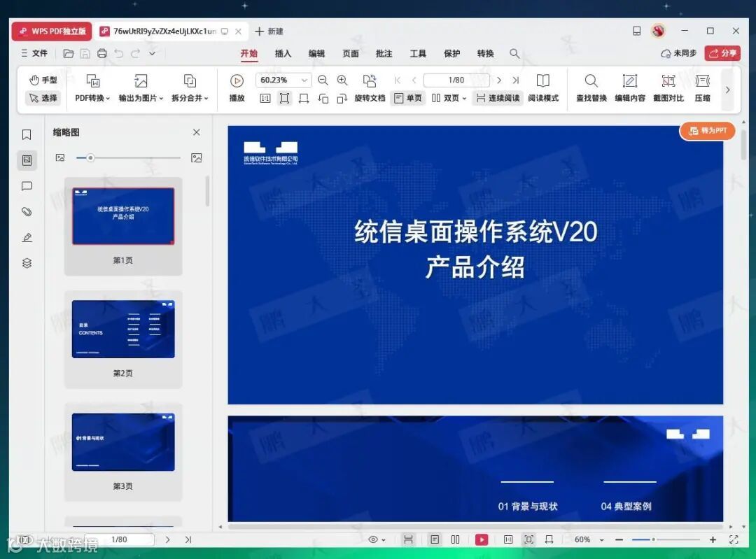Open the 双页 two-page view dropdown

pyautogui.click(x=449, y=99)
